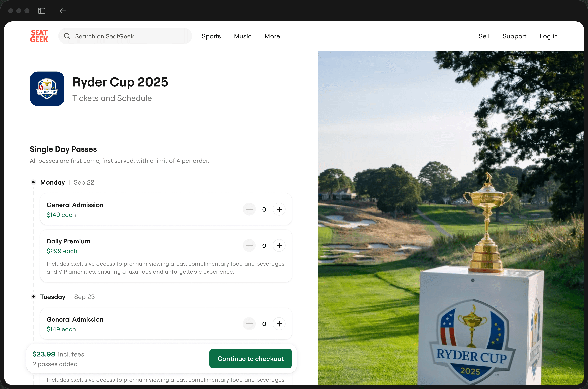Click the Sell link
Image resolution: width=588 pixels, height=389 pixels.
coord(484,36)
